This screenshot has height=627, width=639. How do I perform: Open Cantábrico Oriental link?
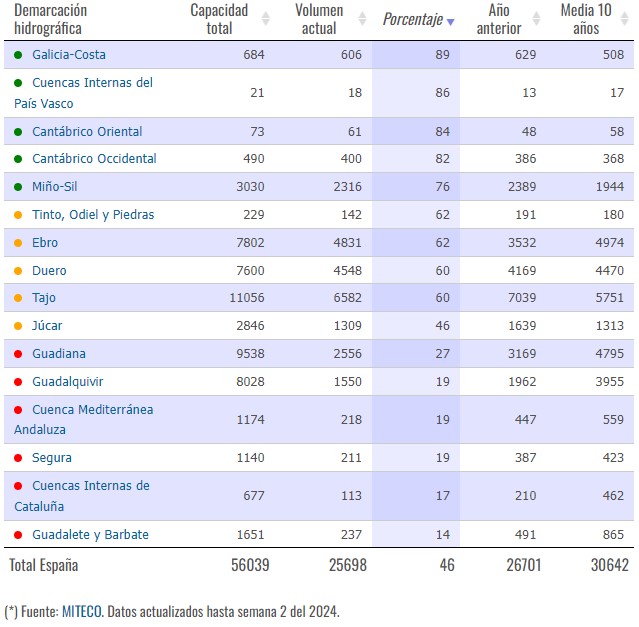pyautogui.click(x=87, y=132)
